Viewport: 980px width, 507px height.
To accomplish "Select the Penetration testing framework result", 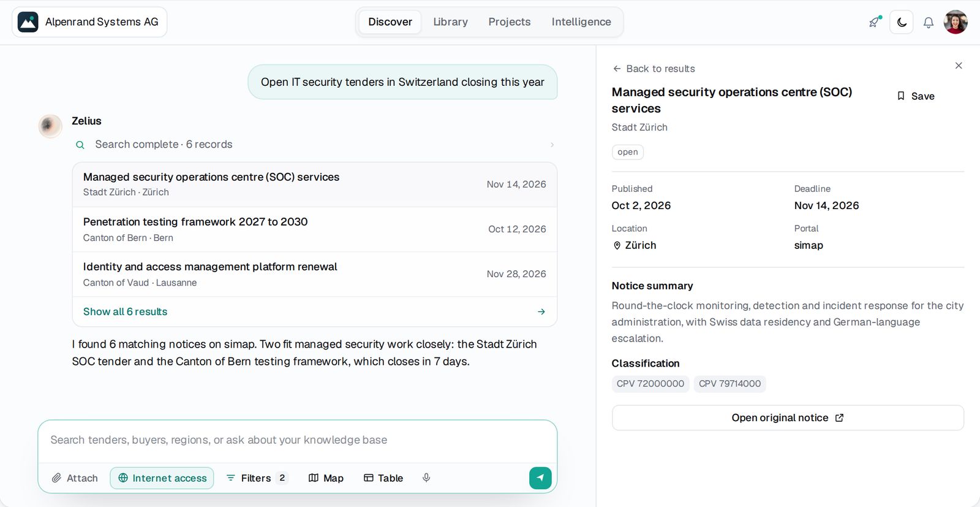I will click(315, 229).
